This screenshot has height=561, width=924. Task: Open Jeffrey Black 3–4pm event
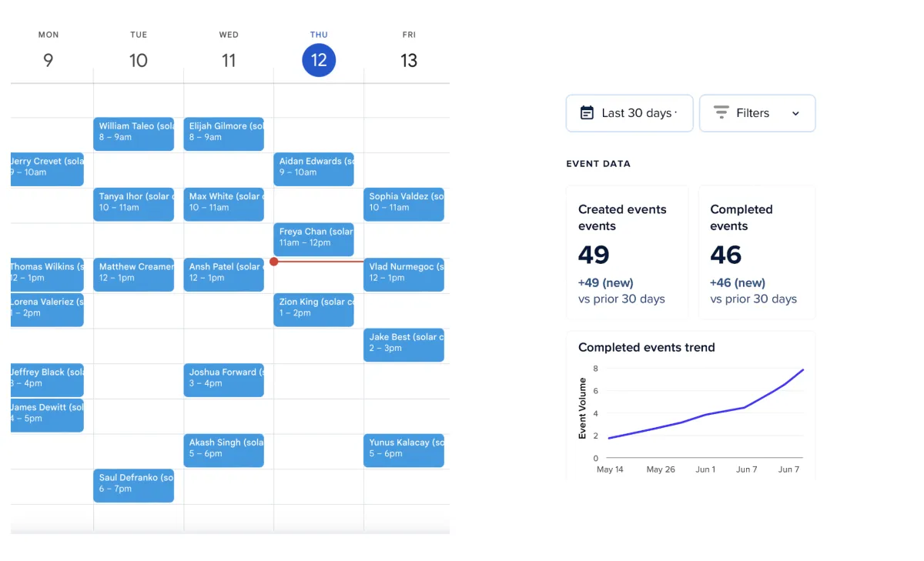pyautogui.click(x=47, y=380)
